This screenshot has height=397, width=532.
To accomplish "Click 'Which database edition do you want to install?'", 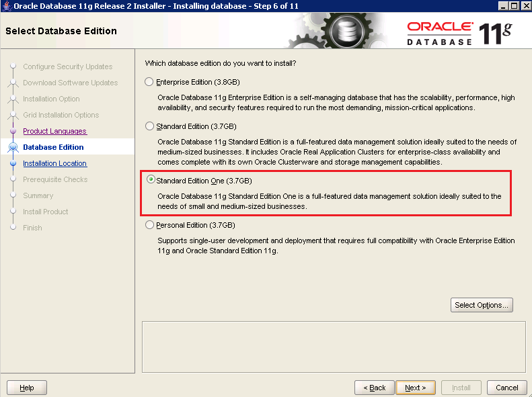I will point(221,63).
